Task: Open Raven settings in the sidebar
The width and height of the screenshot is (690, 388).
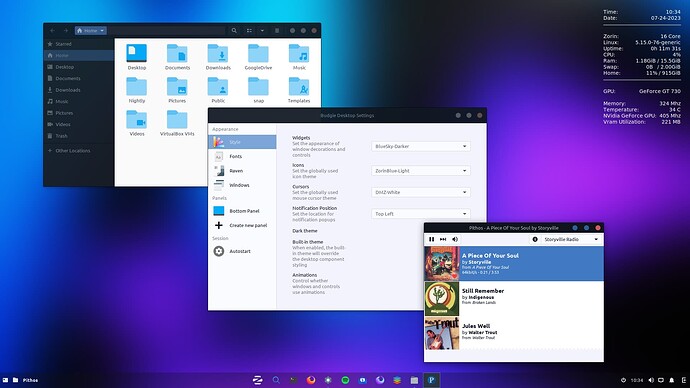Action: 242,171
